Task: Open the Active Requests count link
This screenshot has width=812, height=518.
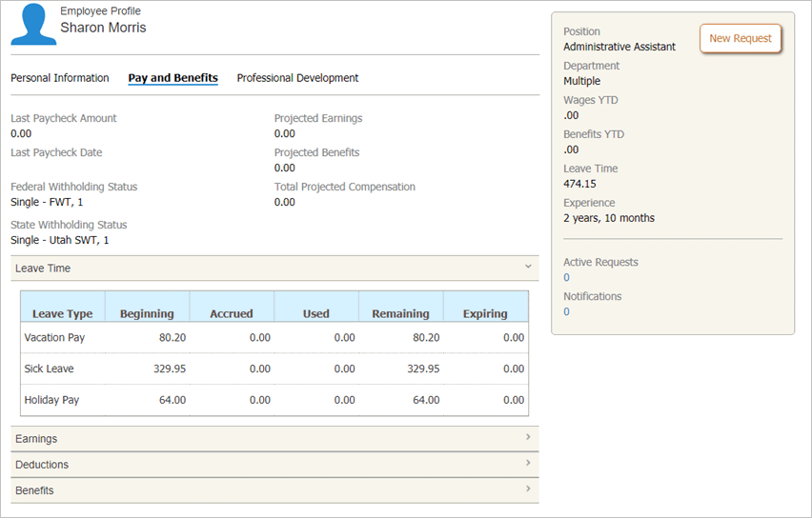Action: coord(566,278)
